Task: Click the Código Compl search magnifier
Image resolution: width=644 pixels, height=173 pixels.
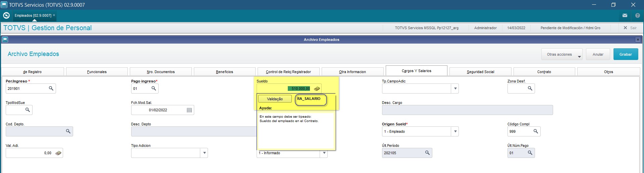Action: (x=536, y=131)
